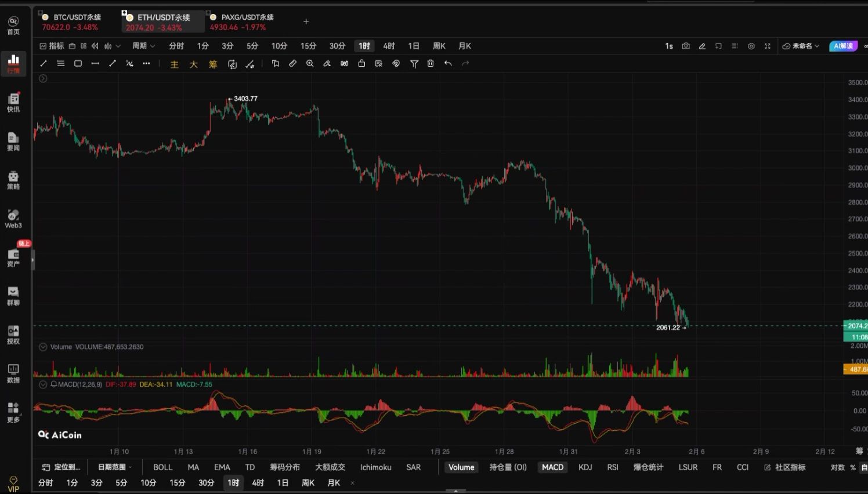
Task: Click the fullscreen expand icon
Action: pyautogui.click(x=767, y=46)
